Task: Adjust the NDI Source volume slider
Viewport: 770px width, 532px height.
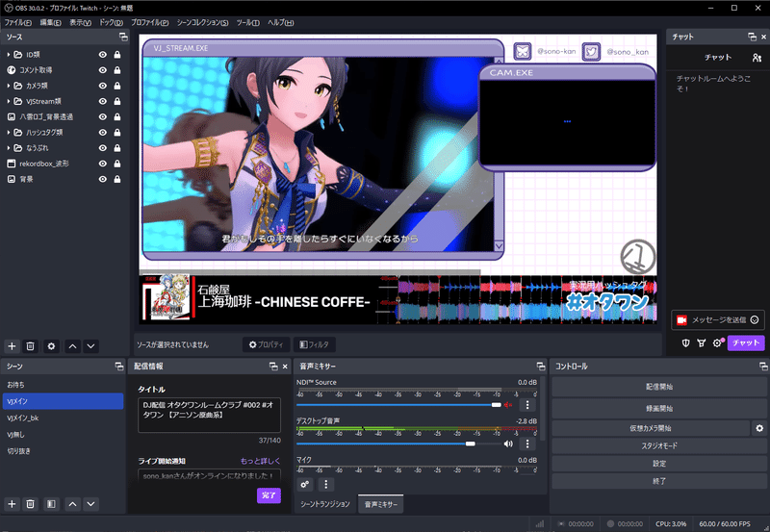Action: 398,405
